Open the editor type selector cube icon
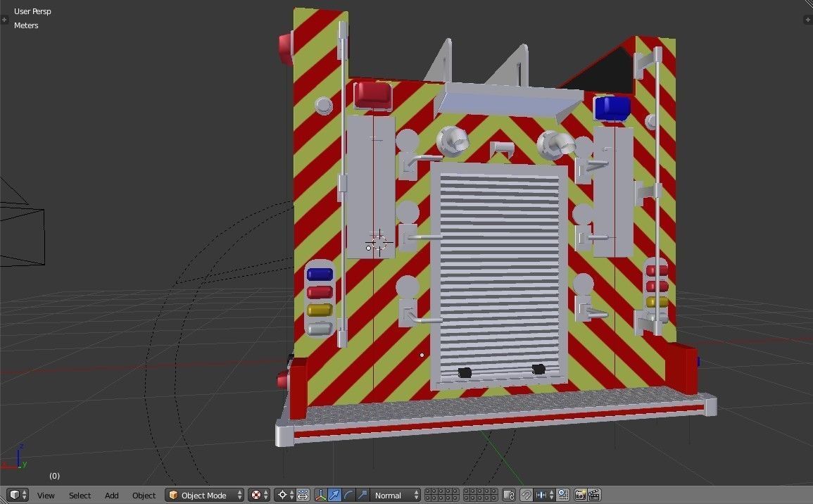Image resolution: width=813 pixels, height=504 pixels. (x=18, y=495)
